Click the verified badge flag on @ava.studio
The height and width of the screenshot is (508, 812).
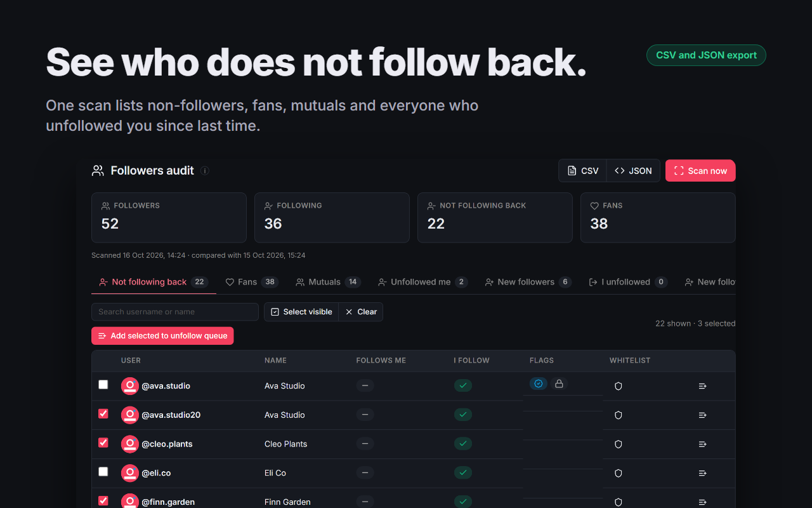(539, 384)
